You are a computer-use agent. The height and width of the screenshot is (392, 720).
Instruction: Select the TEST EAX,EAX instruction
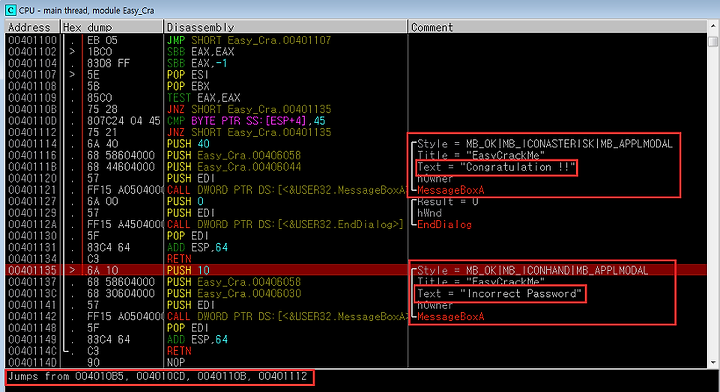click(x=203, y=98)
